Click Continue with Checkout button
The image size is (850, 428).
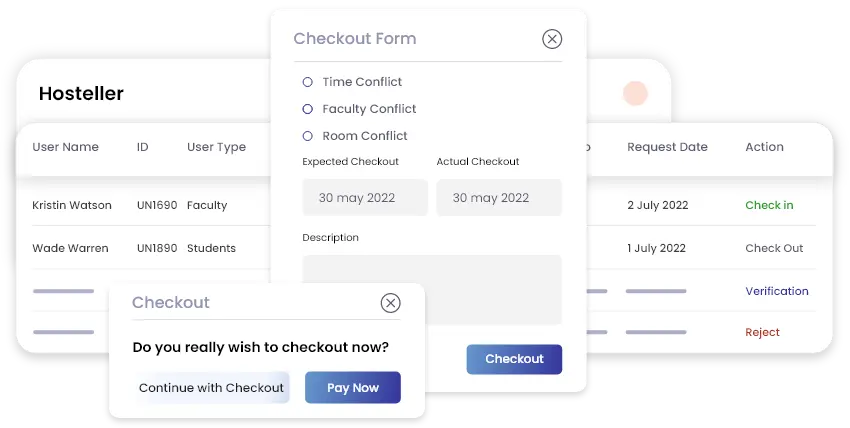click(x=212, y=388)
